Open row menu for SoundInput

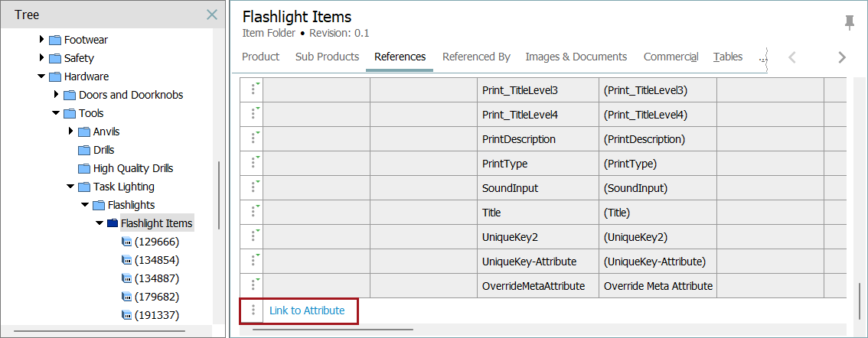pyautogui.click(x=253, y=188)
